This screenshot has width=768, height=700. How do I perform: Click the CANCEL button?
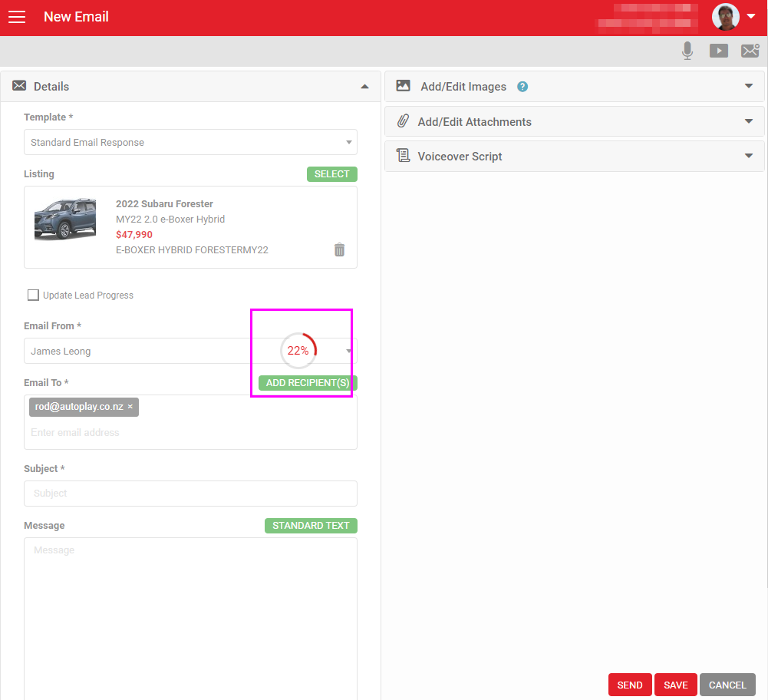click(727, 685)
